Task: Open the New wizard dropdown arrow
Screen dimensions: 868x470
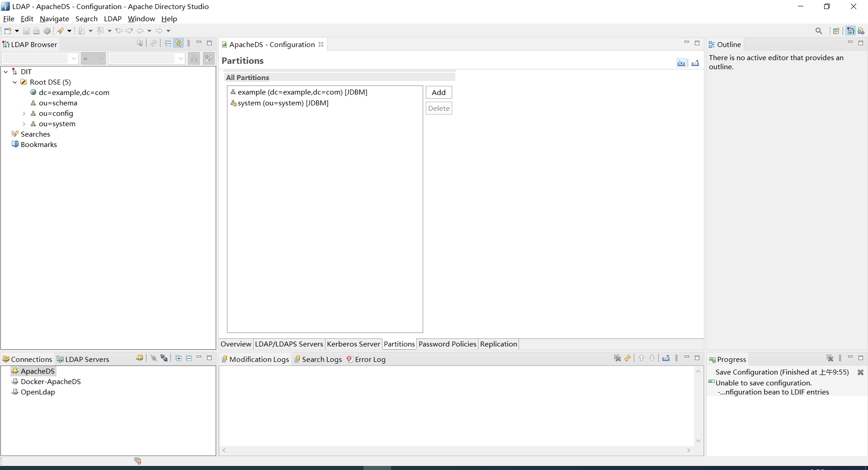Action: pyautogui.click(x=17, y=31)
